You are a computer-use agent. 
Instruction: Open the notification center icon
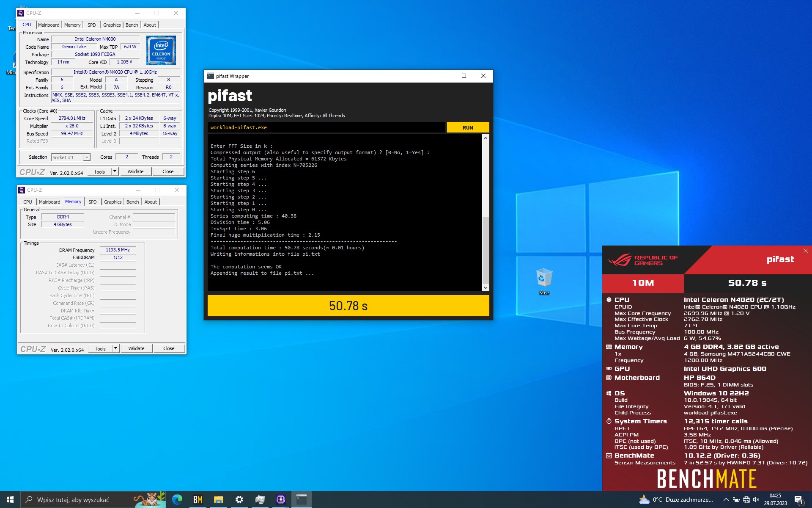798,500
